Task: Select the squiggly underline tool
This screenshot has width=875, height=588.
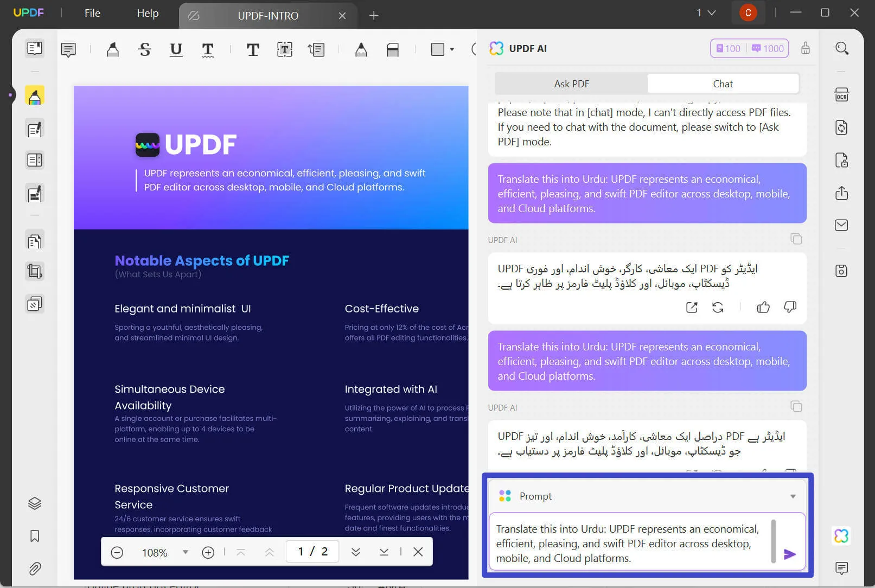Action: point(207,50)
